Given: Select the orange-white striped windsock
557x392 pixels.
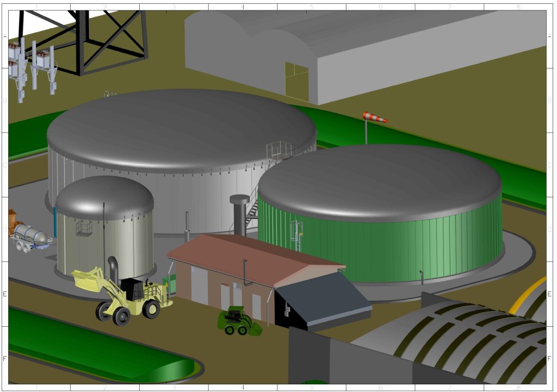Looking at the screenshot, I should point(375,117).
